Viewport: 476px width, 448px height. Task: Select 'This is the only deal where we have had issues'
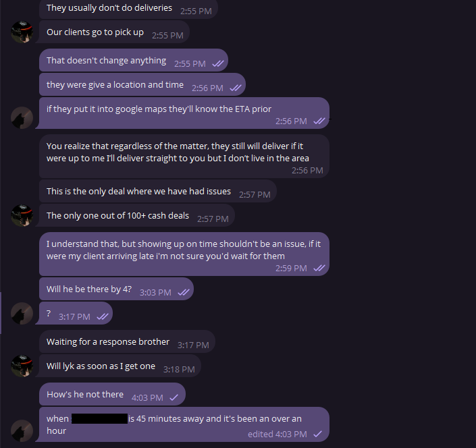click(158, 191)
